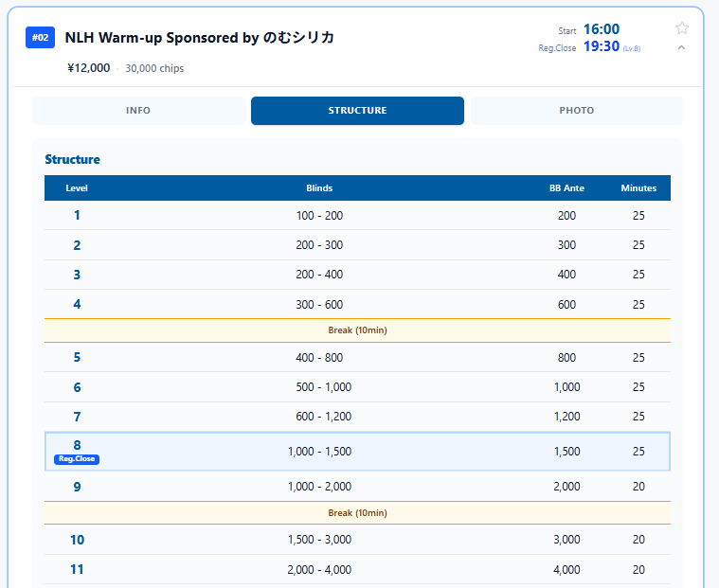Collapse the event card with the chevron
Screen dimensions: 719x588
(681, 47)
